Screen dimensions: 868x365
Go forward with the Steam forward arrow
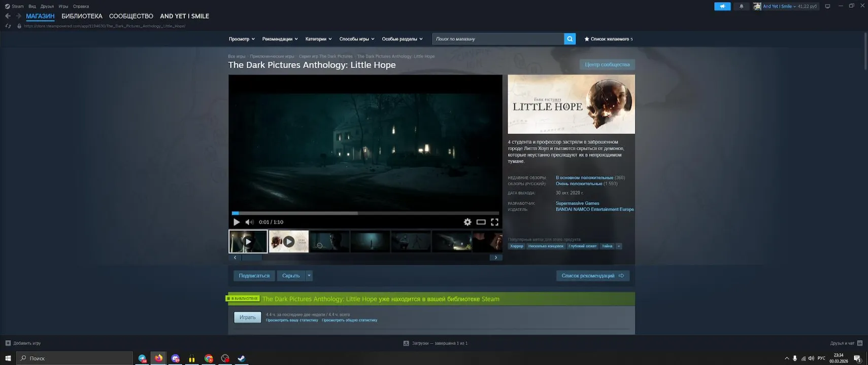[x=18, y=16]
